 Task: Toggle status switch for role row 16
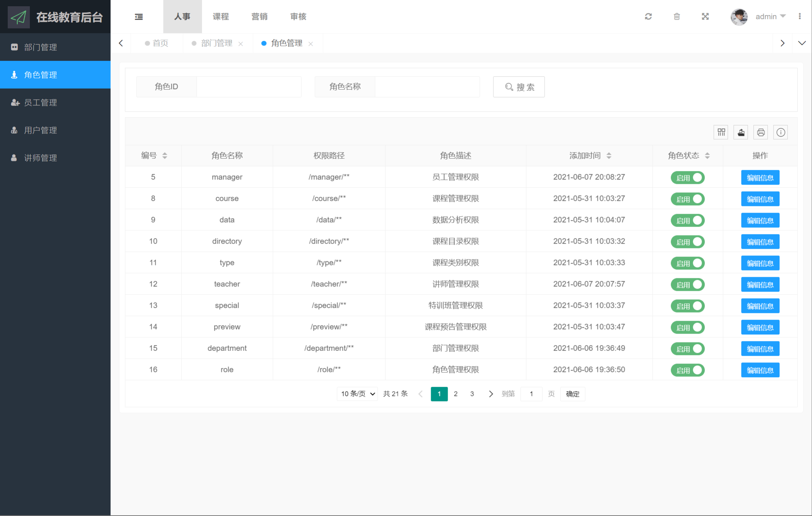(687, 370)
